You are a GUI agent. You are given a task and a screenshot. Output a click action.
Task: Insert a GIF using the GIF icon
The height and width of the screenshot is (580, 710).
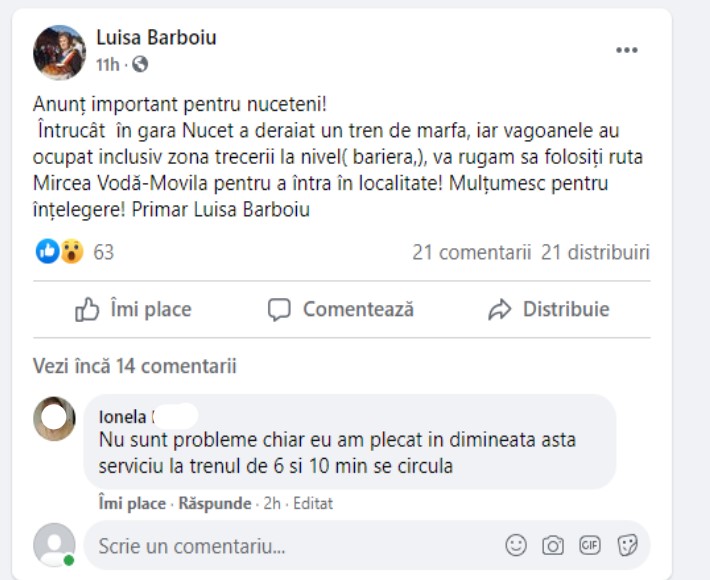pyautogui.click(x=590, y=546)
